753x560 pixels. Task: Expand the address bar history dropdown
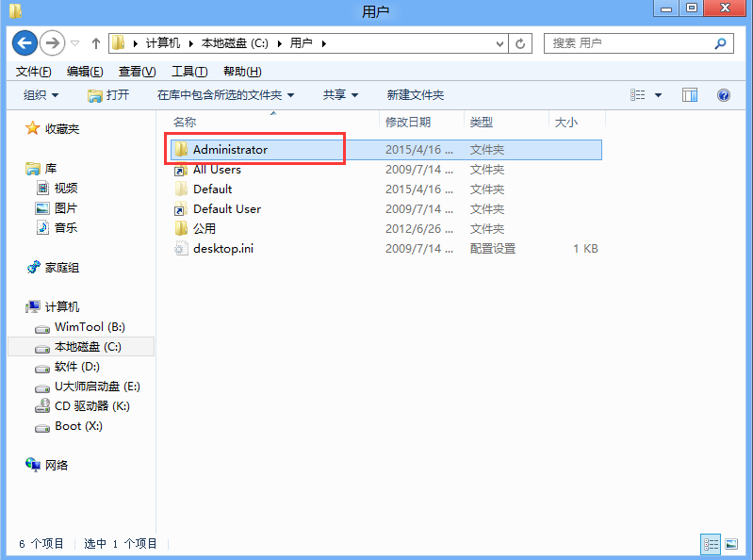pyautogui.click(x=499, y=43)
